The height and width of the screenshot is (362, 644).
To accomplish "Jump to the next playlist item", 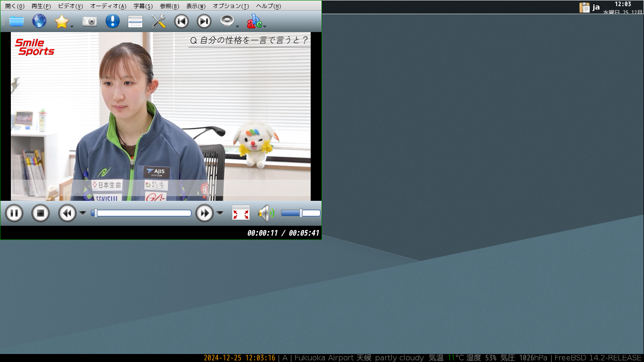I will (204, 21).
